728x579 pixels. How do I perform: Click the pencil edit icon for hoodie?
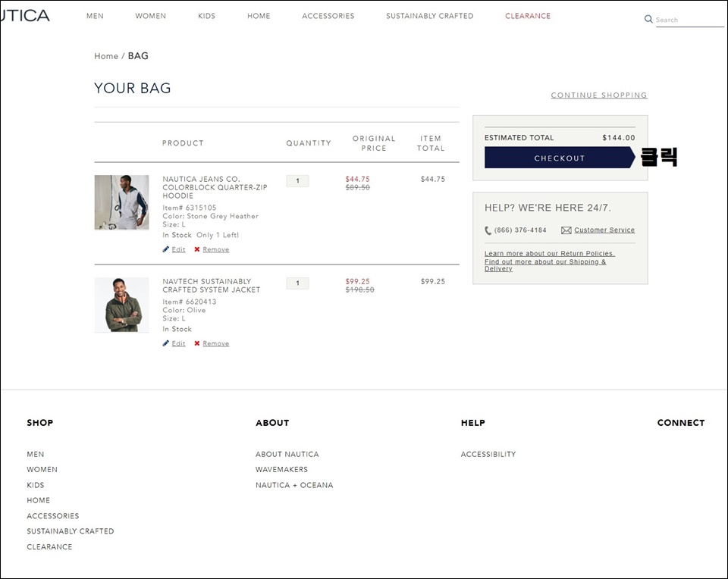pyautogui.click(x=166, y=249)
